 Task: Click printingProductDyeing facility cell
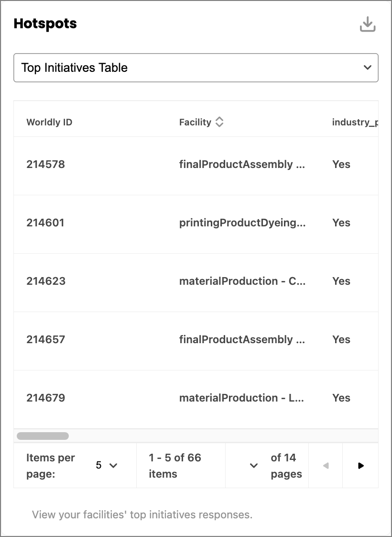tap(242, 223)
